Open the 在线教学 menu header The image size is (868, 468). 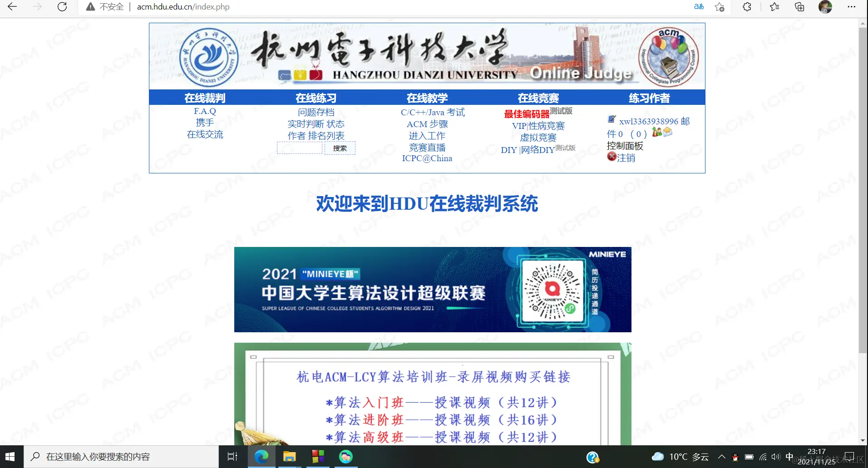427,98
